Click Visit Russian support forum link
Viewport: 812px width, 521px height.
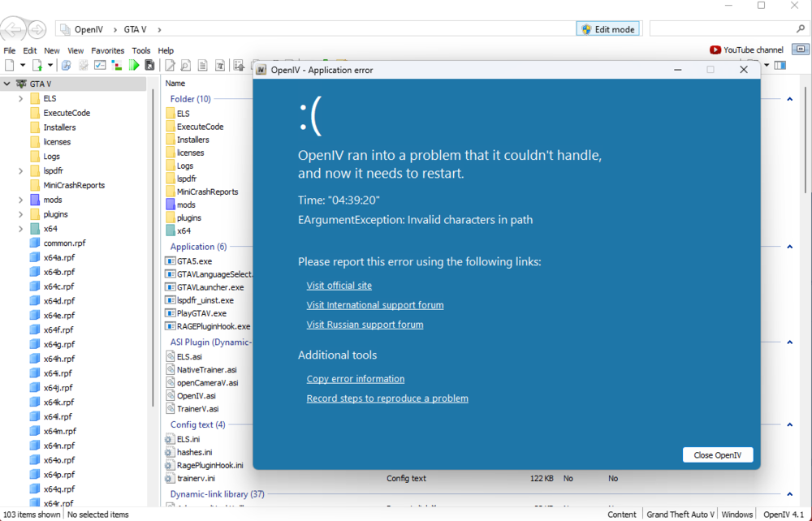coord(365,325)
